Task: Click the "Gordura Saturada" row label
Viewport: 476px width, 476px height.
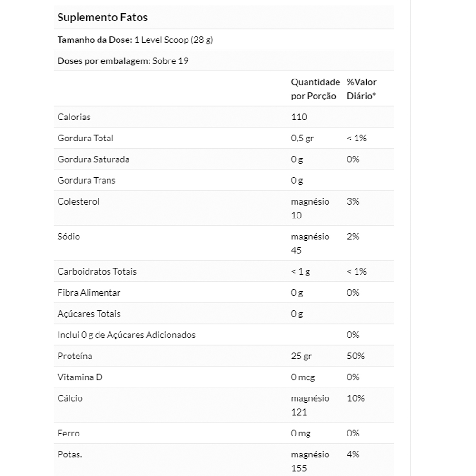Action: point(93,159)
